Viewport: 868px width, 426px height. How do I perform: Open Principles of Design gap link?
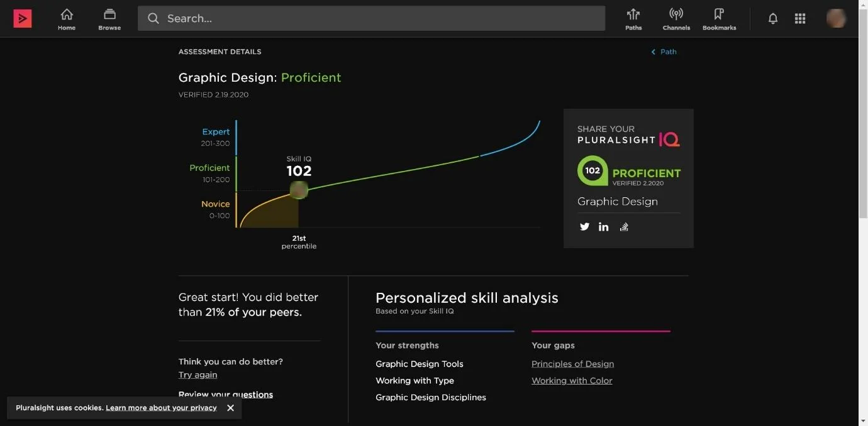point(572,364)
